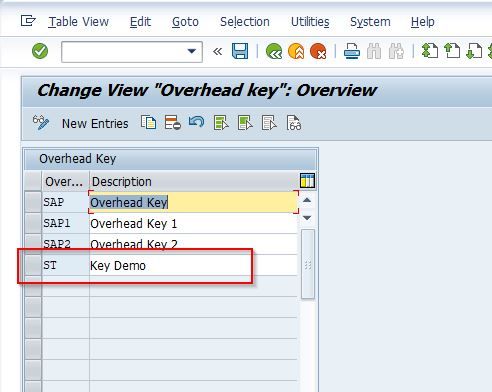Open the Goto menu
The width and height of the screenshot is (492, 392).
[185, 22]
